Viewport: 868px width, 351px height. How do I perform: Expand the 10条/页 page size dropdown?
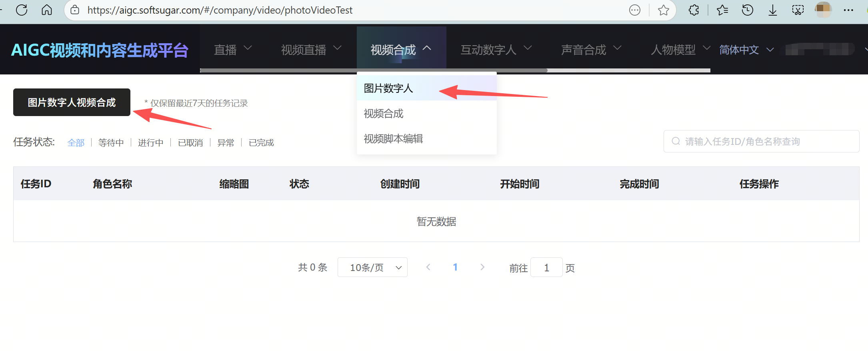[x=372, y=267]
